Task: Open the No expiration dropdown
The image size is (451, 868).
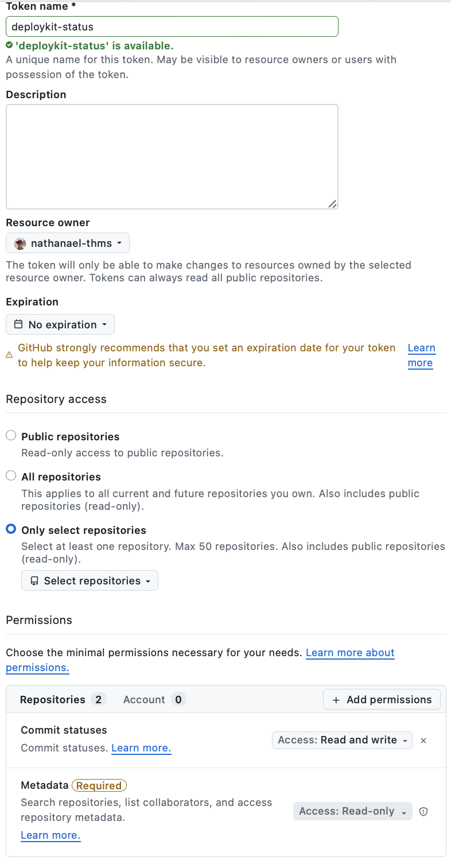Action: pos(60,324)
